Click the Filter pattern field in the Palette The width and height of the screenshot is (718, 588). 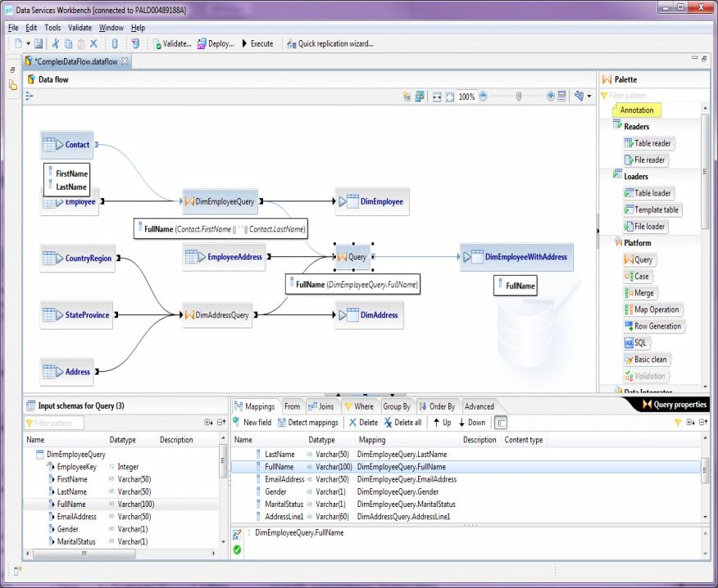pos(648,95)
